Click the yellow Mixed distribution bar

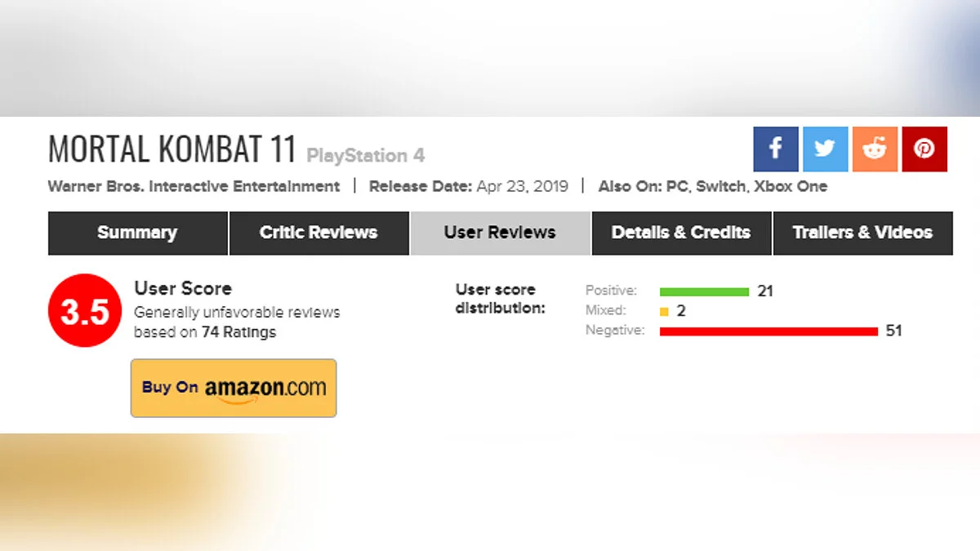664,311
